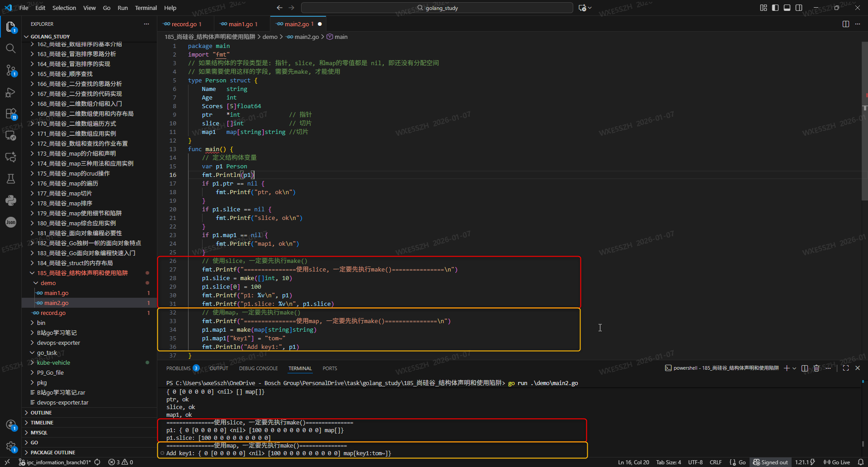Click the ipc_information_branch01 branch indicator
This screenshot has width=868, height=467.
[55, 462]
